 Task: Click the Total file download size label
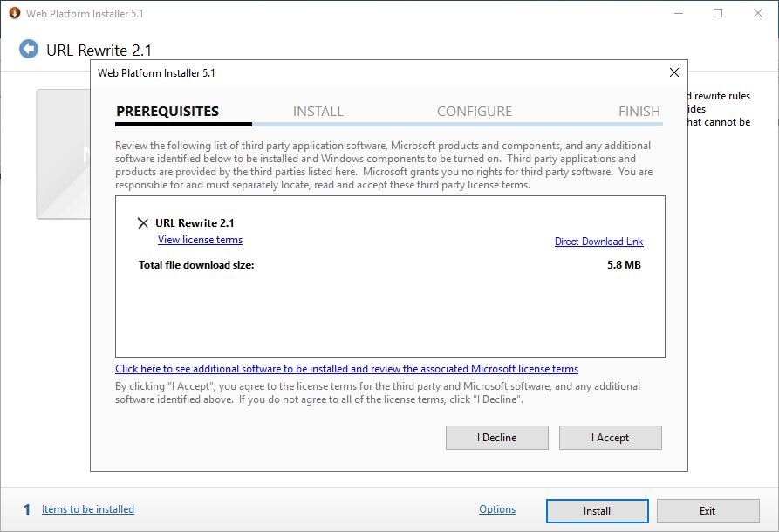tap(196, 265)
